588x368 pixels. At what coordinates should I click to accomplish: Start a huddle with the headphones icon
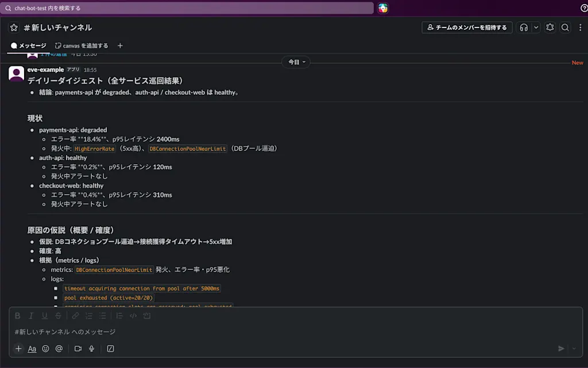pos(524,28)
